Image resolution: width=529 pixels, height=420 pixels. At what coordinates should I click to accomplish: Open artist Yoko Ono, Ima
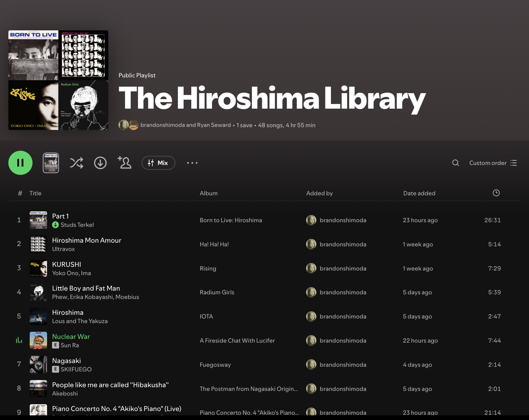tap(72, 273)
